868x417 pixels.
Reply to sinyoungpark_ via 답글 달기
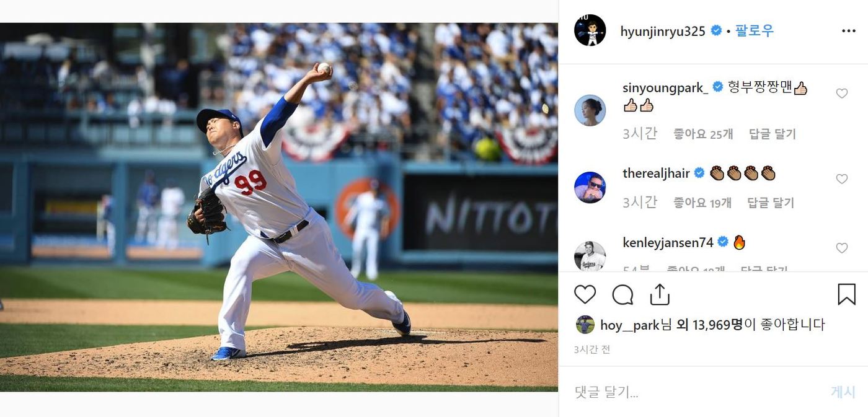[772, 134]
